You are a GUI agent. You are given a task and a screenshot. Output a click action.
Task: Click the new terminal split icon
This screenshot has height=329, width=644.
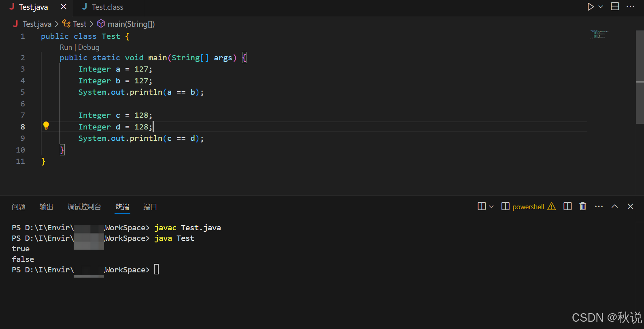click(482, 206)
